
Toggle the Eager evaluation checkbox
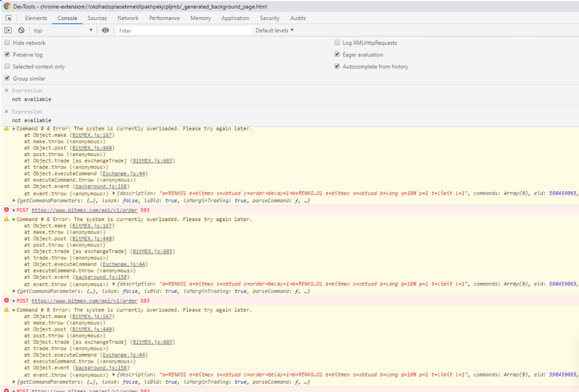click(x=337, y=55)
